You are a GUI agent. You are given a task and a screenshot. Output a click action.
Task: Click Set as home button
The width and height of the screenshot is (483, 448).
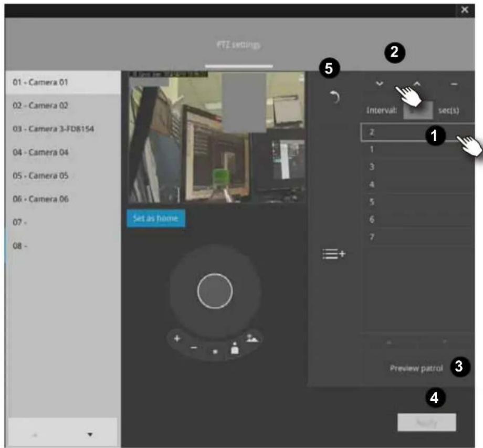click(x=155, y=218)
